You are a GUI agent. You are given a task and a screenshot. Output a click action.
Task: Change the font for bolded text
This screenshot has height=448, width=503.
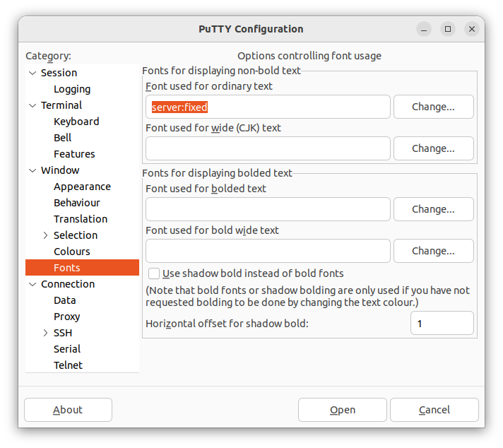coord(433,209)
